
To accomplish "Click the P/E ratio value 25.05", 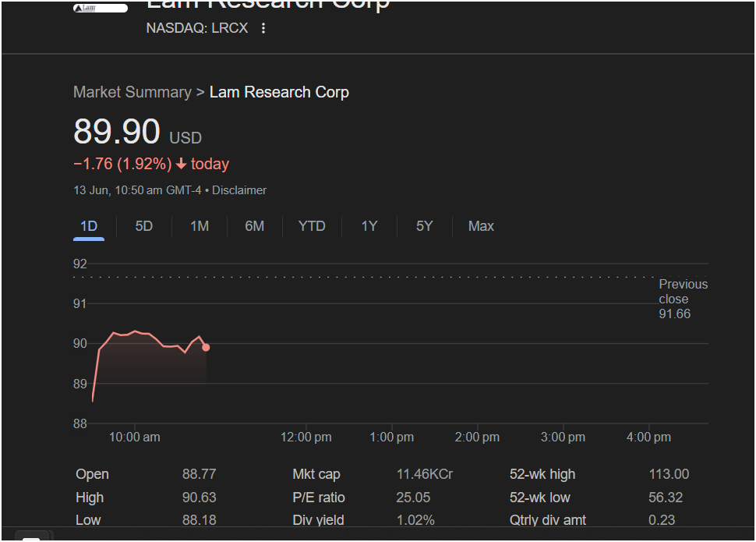I will [x=413, y=497].
